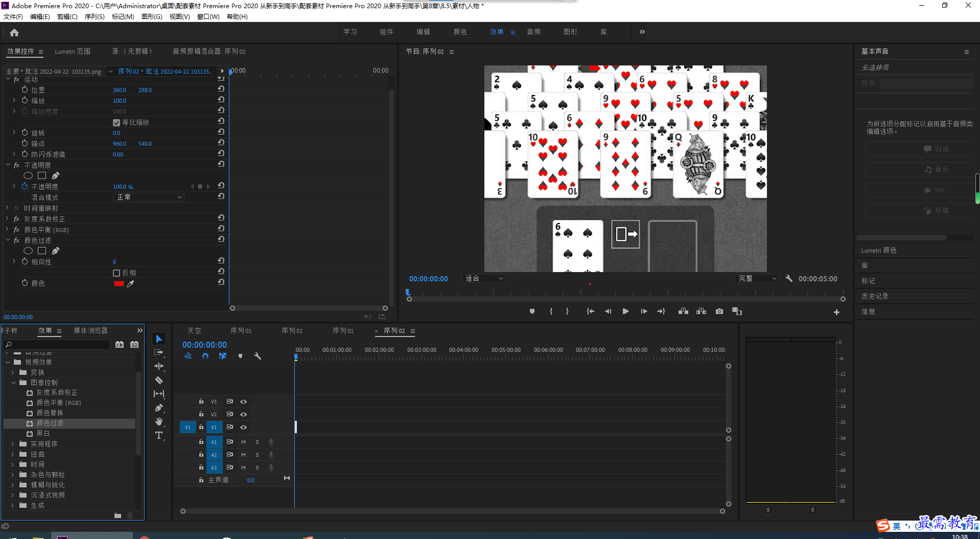This screenshot has width=980, height=539.
Task: Pick color with eyedropper in Color Pass
Action: tap(130, 283)
